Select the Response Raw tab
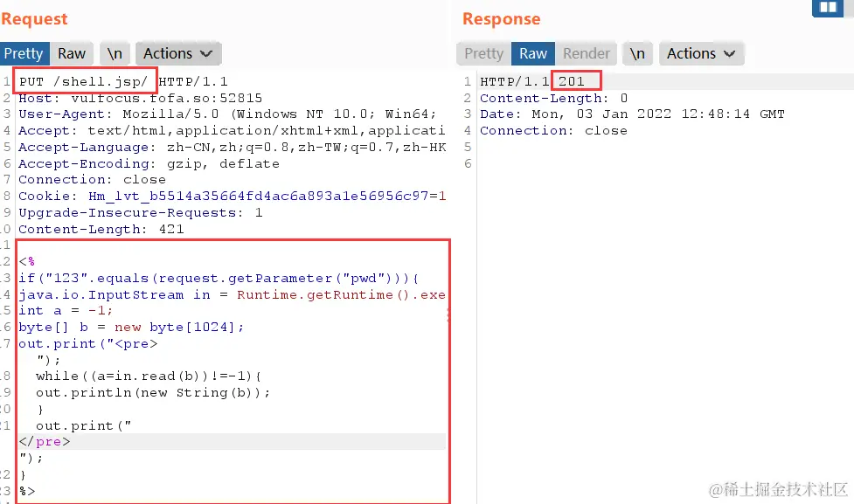 click(x=532, y=53)
